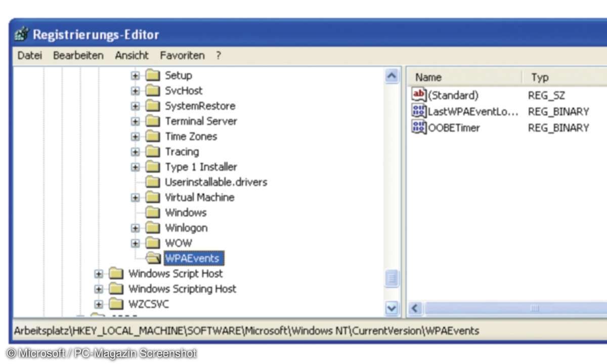Click the values pane left scroll arrow
This screenshot has height=364, width=607.
click(x=416, y=308)
